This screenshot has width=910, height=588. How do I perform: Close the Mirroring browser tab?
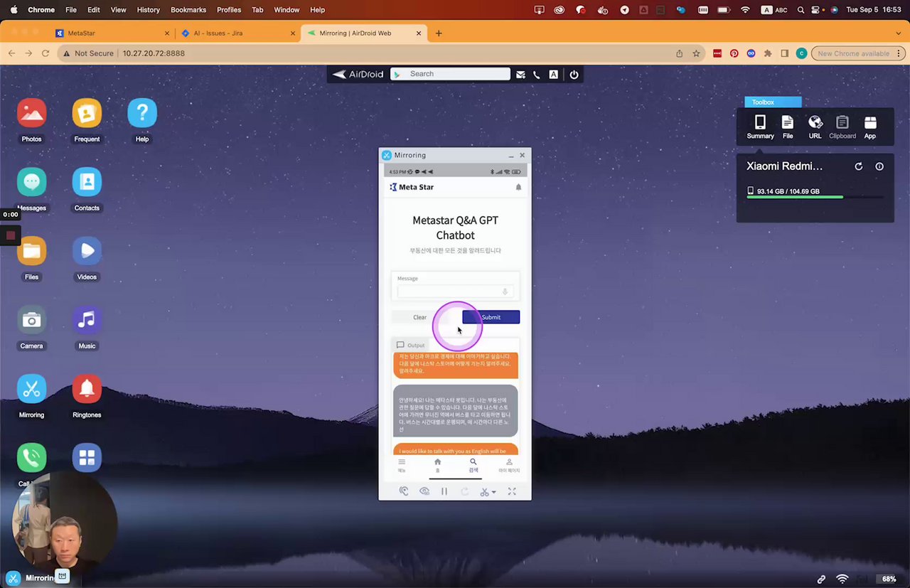(x=419, y=33)
